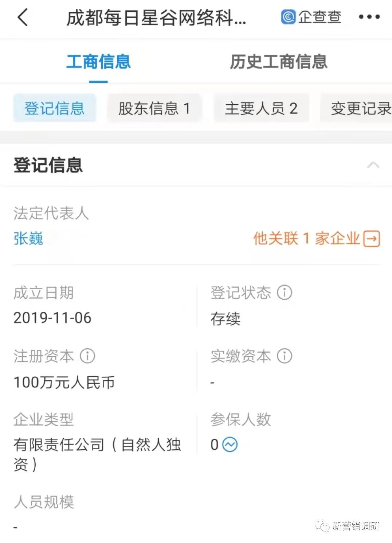Screen dimensions: 392x543
Task: Click info icon next to 登记状态
Action: pos(285,292)
